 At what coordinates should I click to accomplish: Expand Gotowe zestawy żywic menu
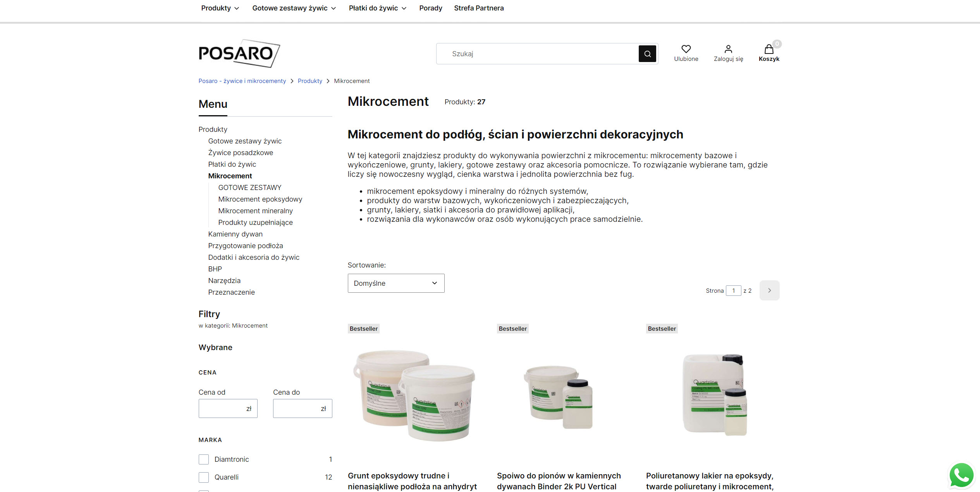pyautogui.click(x=294, y=8)
